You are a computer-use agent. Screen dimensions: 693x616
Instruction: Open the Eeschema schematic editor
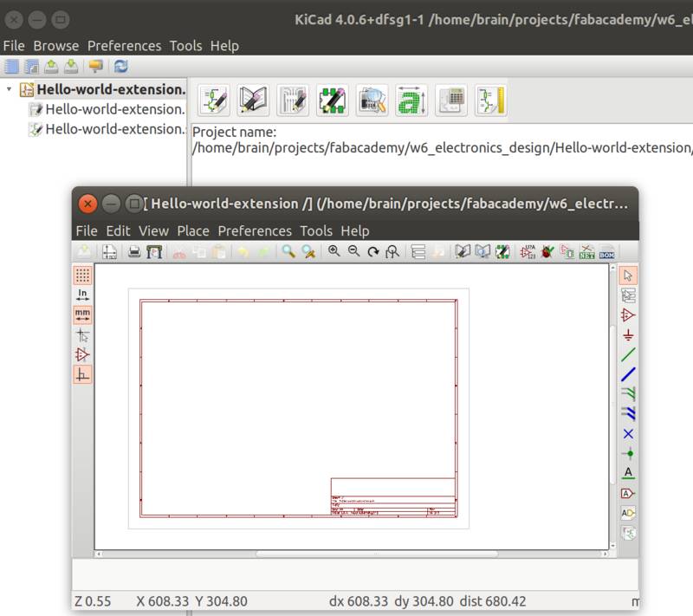213,101
